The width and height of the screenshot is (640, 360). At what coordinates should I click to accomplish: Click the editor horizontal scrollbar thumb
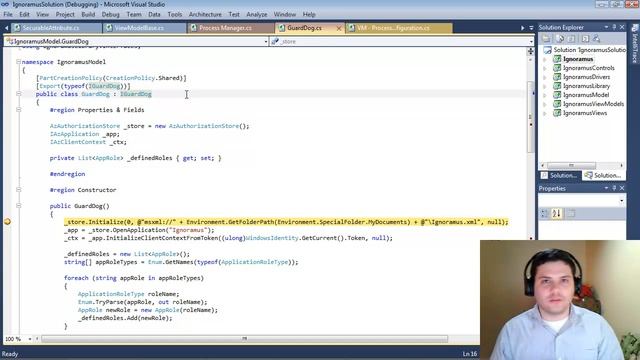(x=244, y=339)
